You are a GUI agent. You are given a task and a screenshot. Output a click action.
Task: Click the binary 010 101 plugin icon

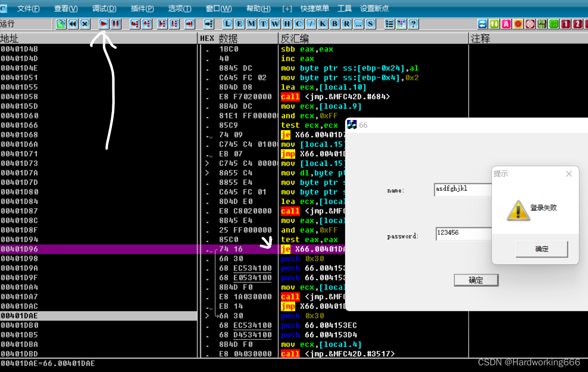click(542, 24)
